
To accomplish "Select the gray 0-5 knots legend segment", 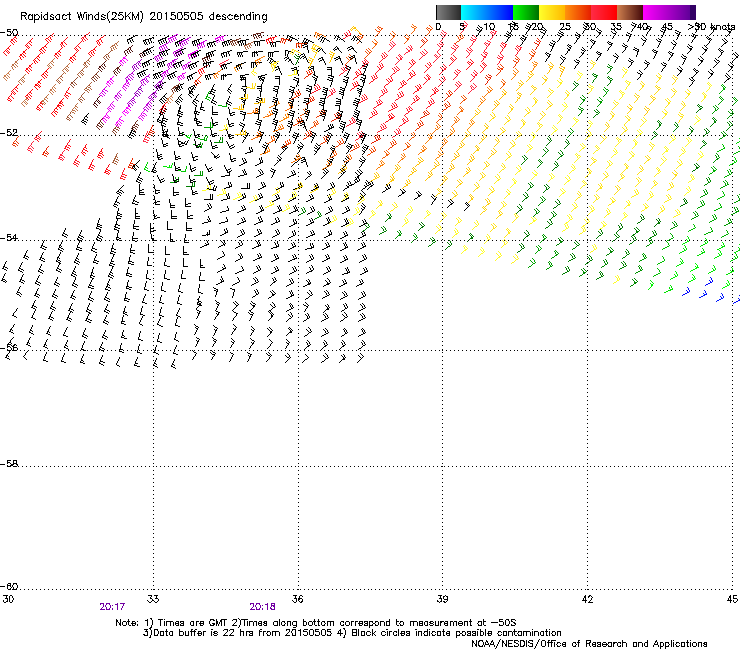I will pyautogui.click(x=448, y=12).
